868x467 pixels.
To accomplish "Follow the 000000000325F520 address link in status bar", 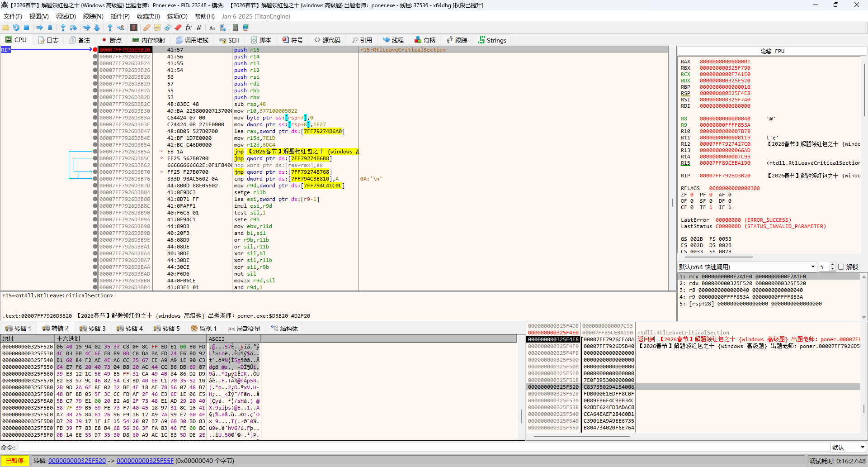I will [x=77, y=461].
